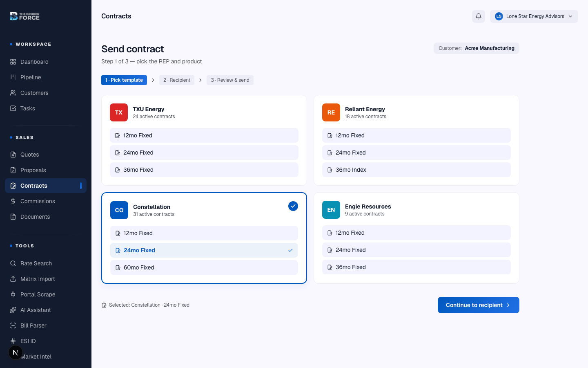Click the Proposals file icon

point(13,170)
